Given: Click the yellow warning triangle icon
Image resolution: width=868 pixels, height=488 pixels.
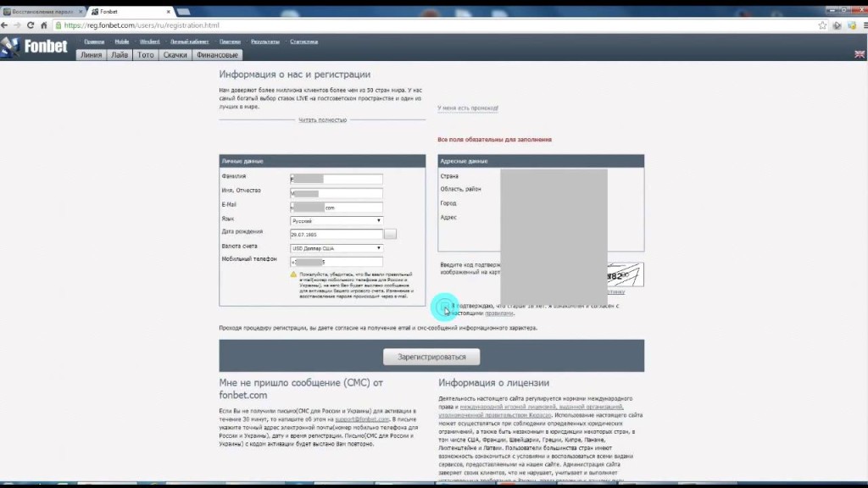Looking at the screenshot, I should coord(293,274).
